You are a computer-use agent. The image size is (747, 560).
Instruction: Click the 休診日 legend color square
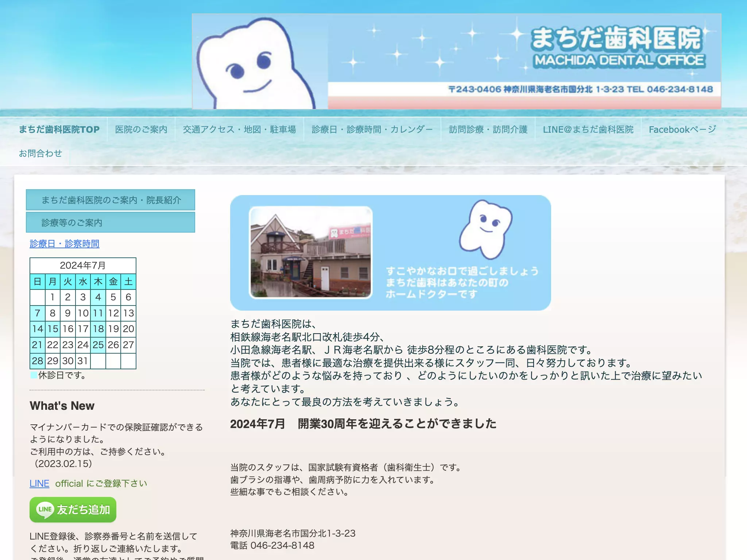pos(34,375)
